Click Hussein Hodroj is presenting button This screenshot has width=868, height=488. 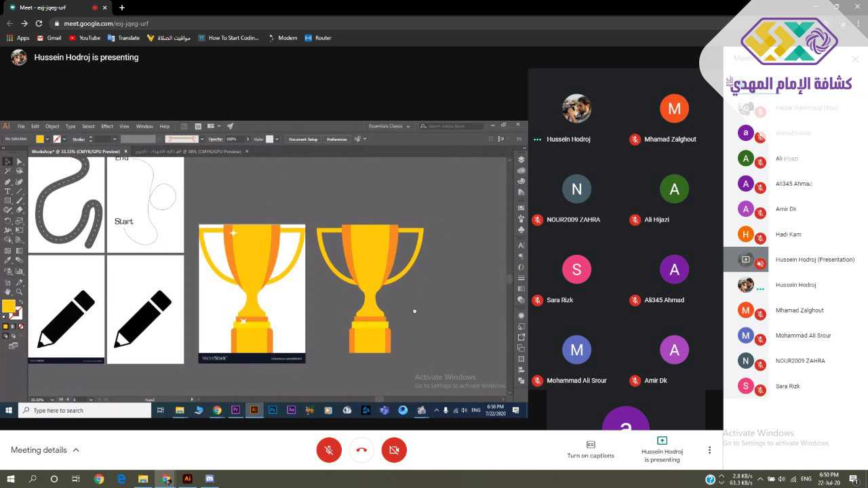(662, 449)
